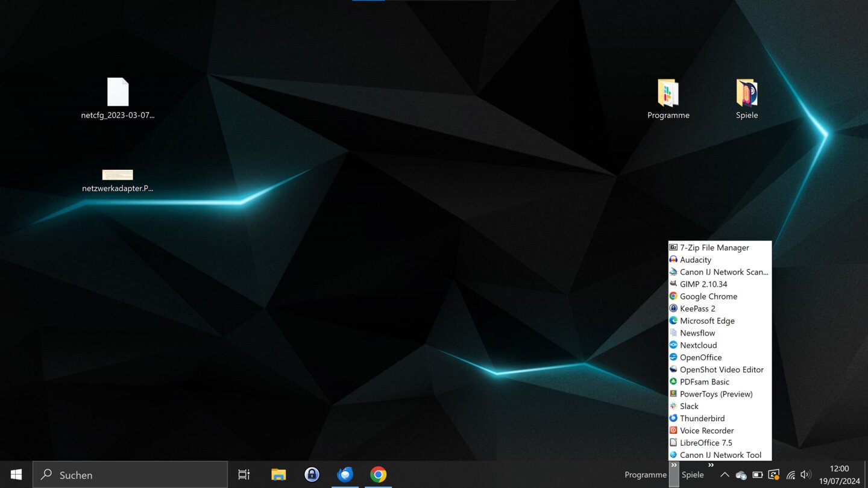
Task: Show hidden system tray icons
Action: pyautogui.click(x=725, y=475)
